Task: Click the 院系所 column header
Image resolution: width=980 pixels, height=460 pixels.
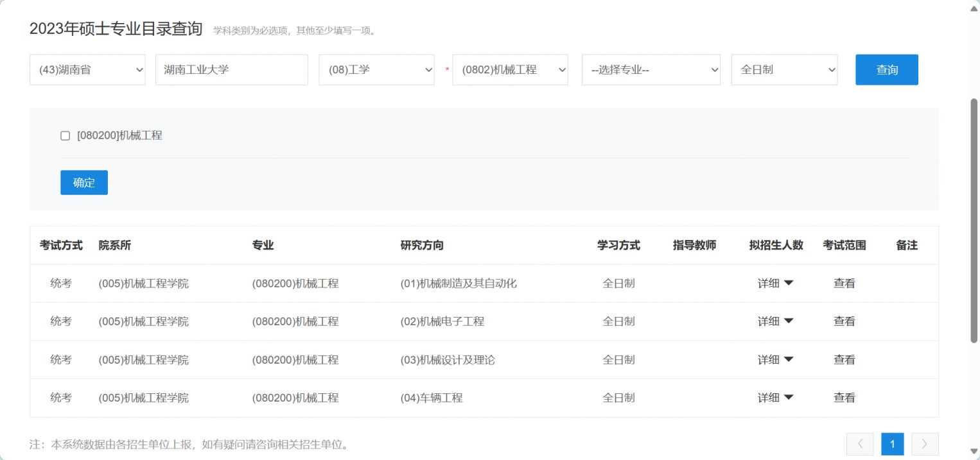Action: coord(115,245)
